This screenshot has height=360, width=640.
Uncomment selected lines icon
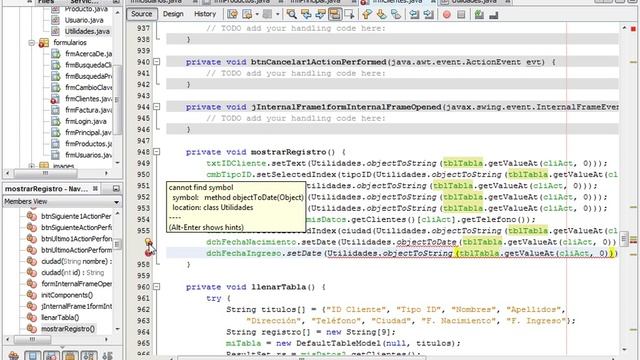click(x=493, y=15)
